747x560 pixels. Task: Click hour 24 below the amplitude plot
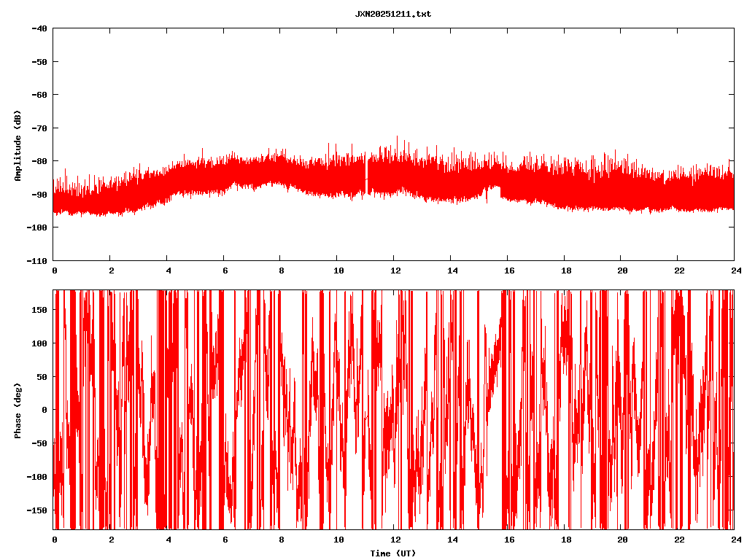click(x=734, y=270)
